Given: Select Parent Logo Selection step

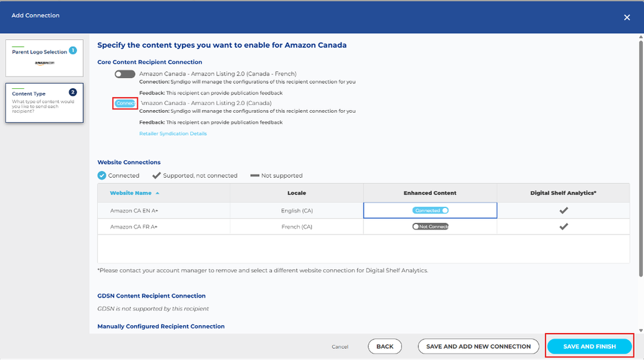Looking at the screenshot, I should [x=44, y=59].
